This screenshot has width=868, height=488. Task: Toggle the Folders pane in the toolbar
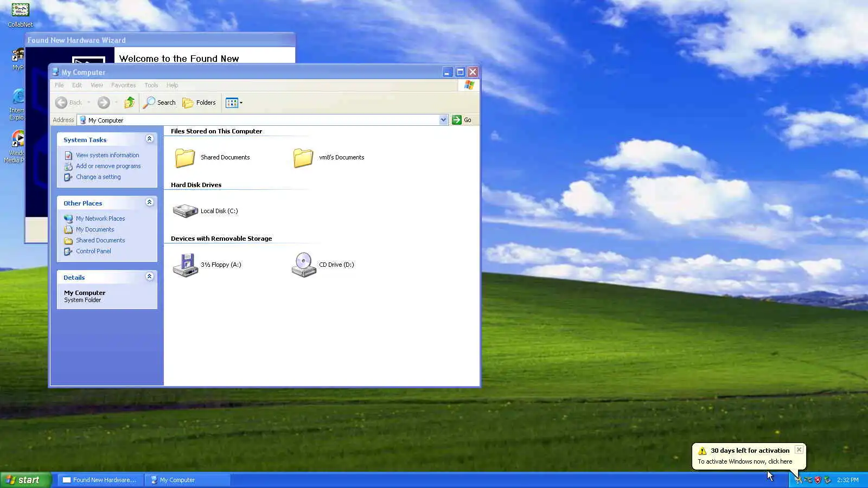(x=199, y=102)
